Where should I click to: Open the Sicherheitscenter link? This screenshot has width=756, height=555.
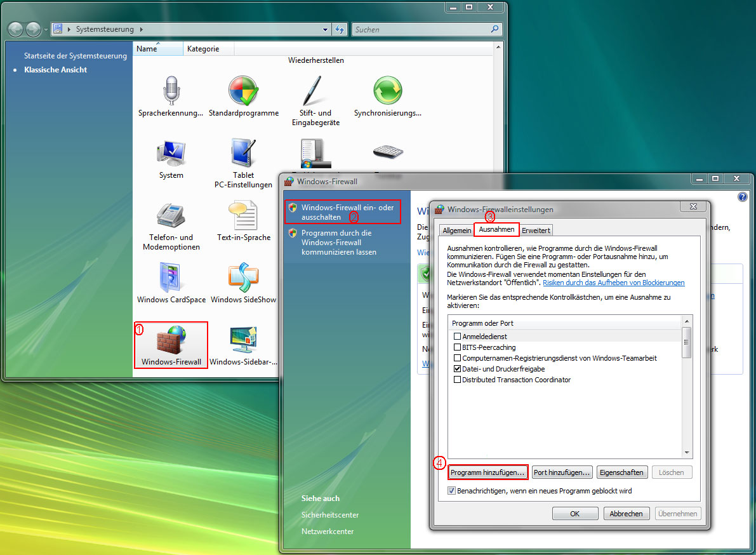point(330,515)
